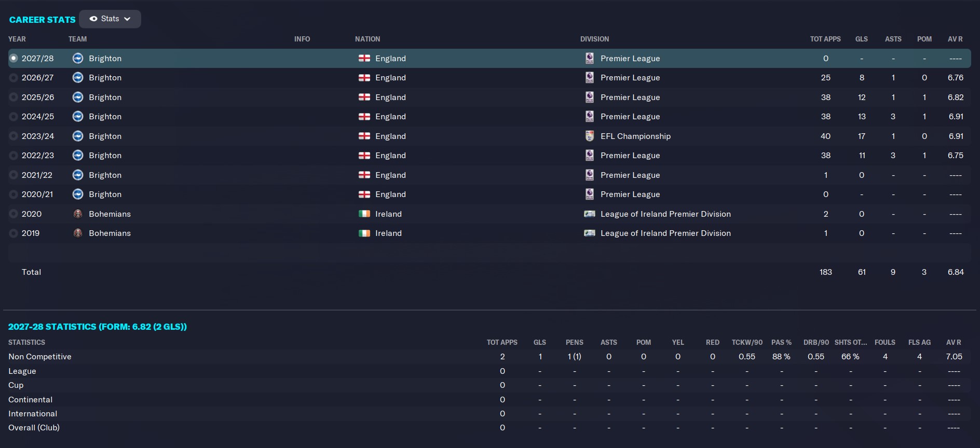Click Bohemians club crest in 2020 row
Screen dimensions: 980x448
coord(78,214)
